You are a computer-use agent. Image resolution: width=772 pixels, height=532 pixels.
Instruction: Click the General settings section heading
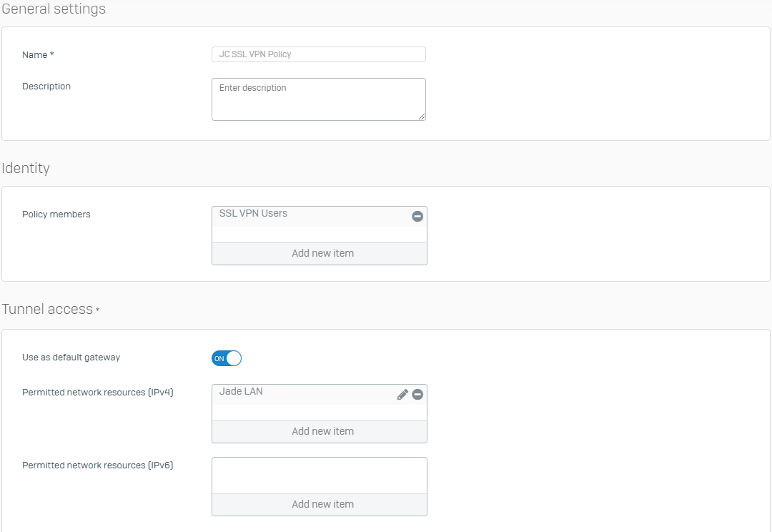click(54, 9)
